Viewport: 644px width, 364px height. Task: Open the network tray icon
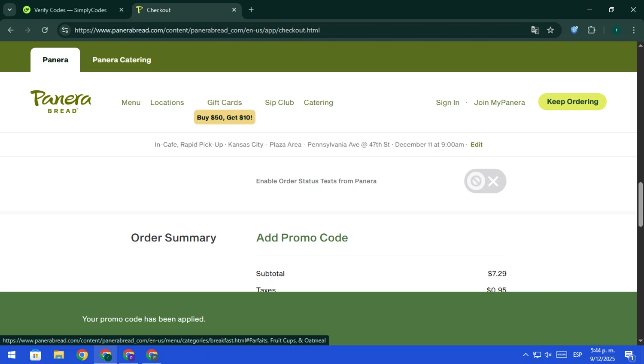click(x=537, y=355)
